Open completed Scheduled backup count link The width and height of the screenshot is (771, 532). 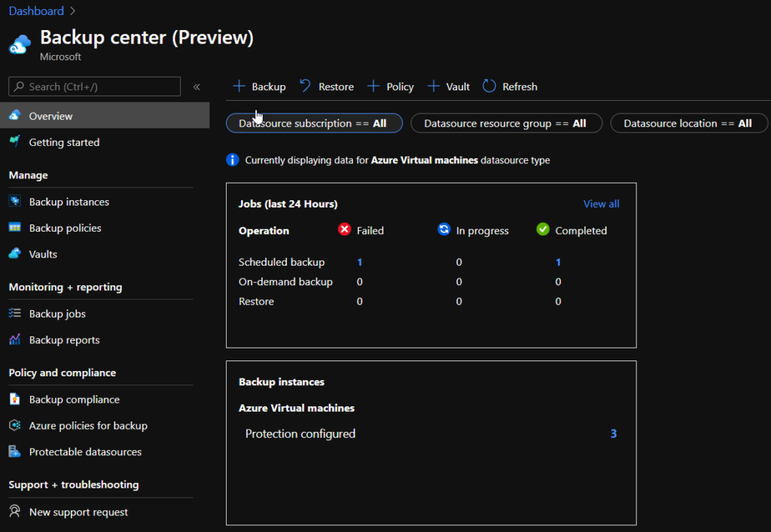pos(558,263)
